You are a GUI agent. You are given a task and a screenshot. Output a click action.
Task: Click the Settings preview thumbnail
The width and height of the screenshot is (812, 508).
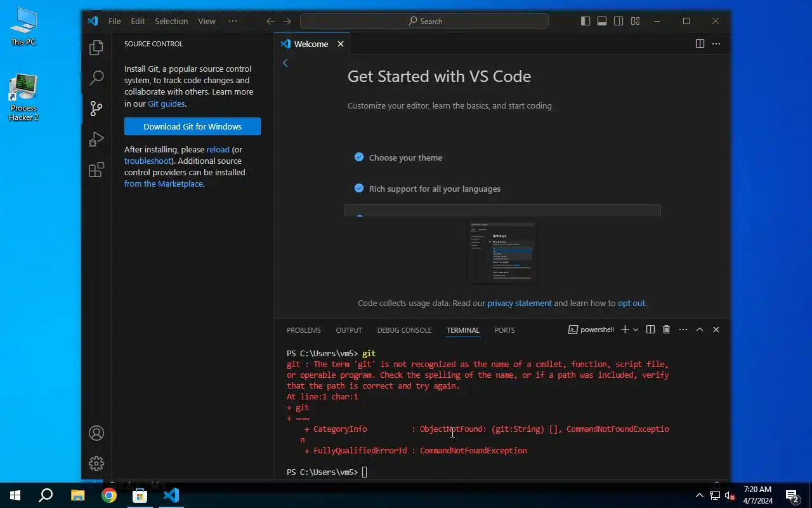click(502, 252)
